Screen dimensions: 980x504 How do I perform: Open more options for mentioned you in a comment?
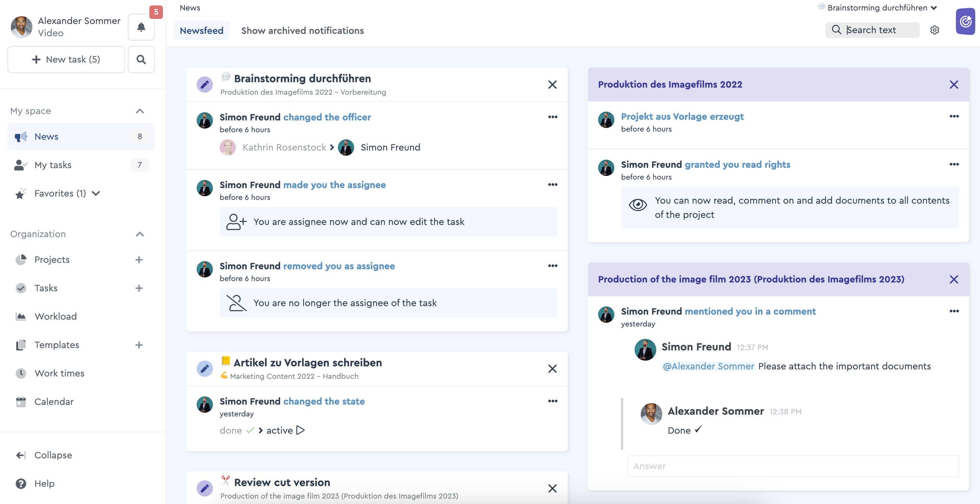(954, 311)
